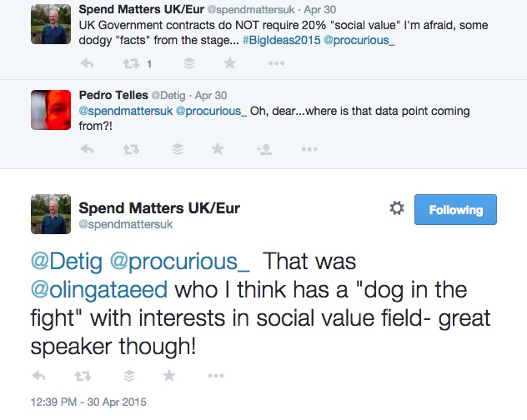Favorite the main tweet with the star
This screenshot has width=527, height=420.
pos(170,376)
